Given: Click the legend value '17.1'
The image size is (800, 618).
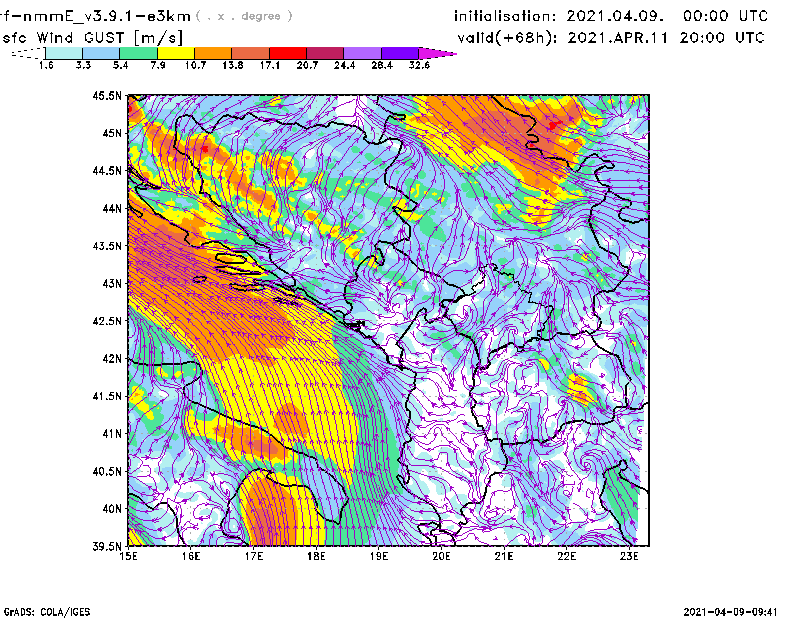Looking at the screenshot, I should (x=270, y=65).
